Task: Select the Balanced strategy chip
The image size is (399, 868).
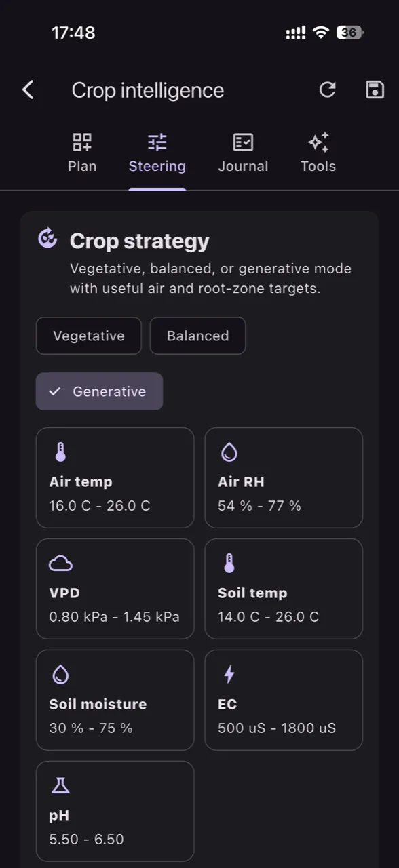Action: pyautogui.click(x=197, y=336)
